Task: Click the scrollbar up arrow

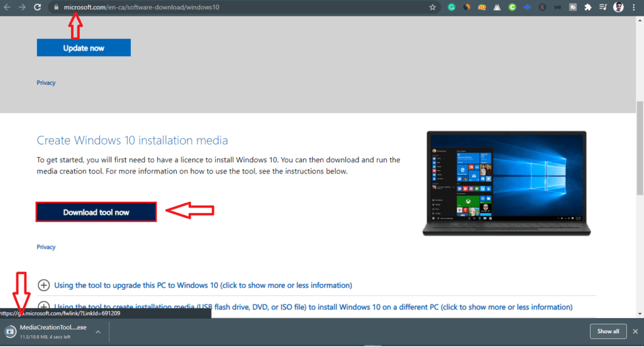Action: (x=640, y=20)
